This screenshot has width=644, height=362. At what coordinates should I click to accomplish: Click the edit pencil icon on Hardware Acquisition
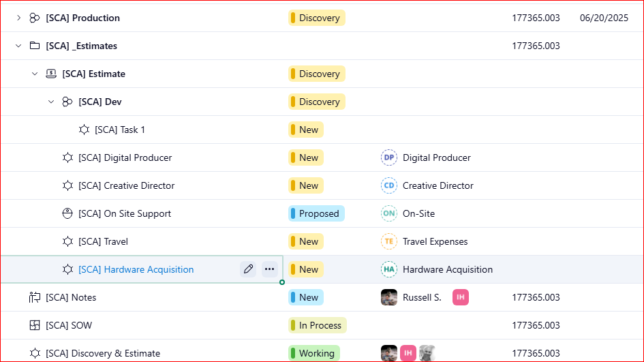click(248, 269)
